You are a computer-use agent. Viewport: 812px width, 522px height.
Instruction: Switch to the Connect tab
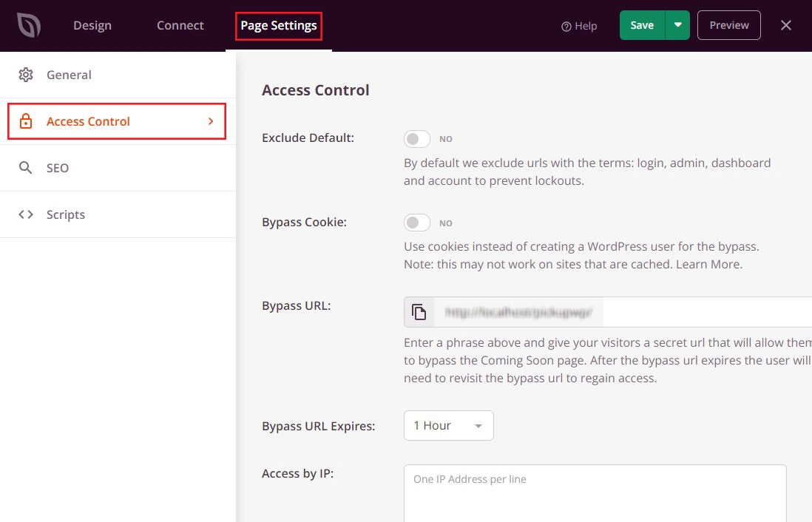pos(180,25)
